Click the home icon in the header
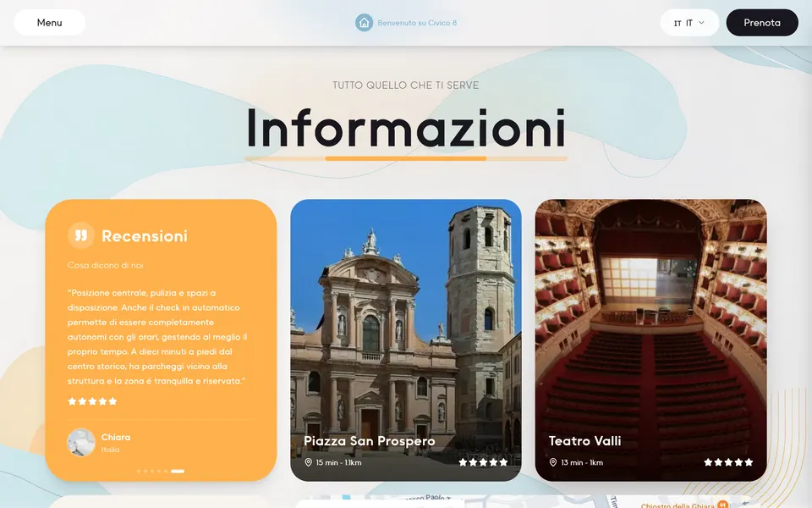This screenshot has width=812, height=508. [364, 22]
